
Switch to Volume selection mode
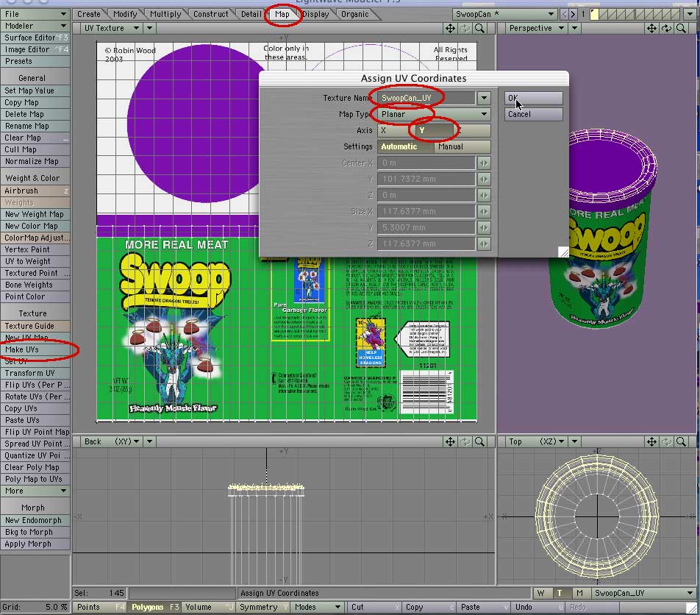[209, 607]
